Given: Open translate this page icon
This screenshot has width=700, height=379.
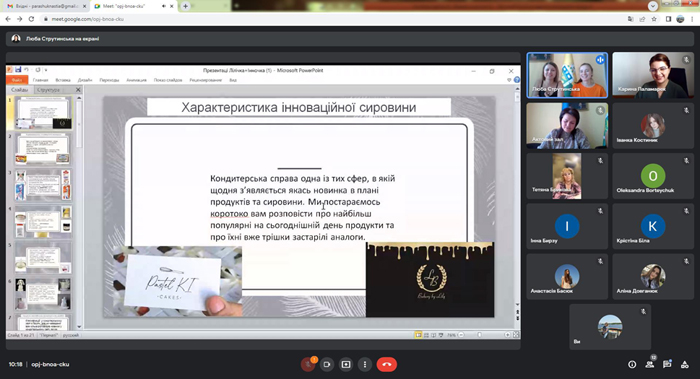Looking at the screenshot, I should [x=630, y=19].
